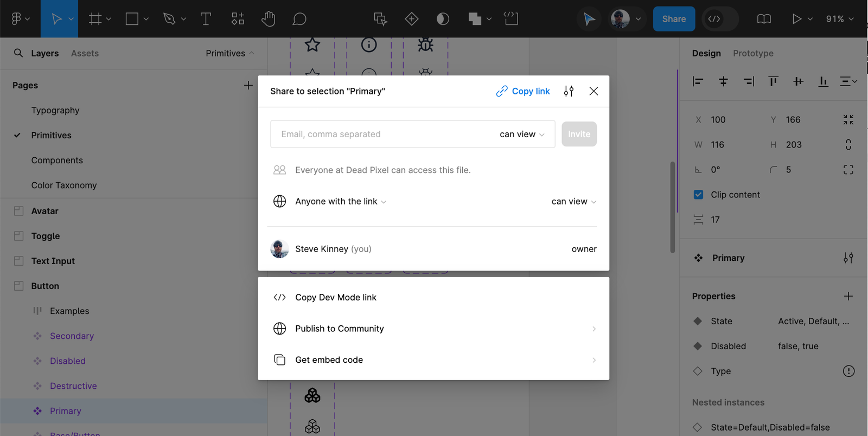The height and width of the screenshot is (436, 868).
Task: Toggle the constrain proportions lock icon
Action: pyautogui.click(x=848, y=145)
